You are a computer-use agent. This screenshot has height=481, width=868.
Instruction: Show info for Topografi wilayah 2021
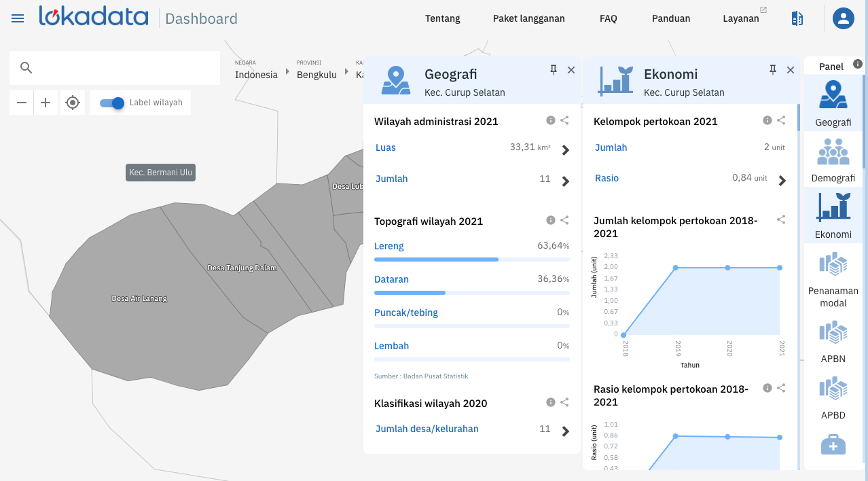click(x=551, y=220)
